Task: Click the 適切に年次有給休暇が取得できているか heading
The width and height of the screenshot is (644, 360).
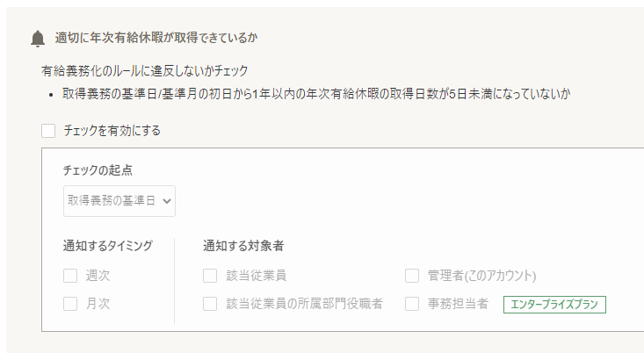Action: click(156, 38)
